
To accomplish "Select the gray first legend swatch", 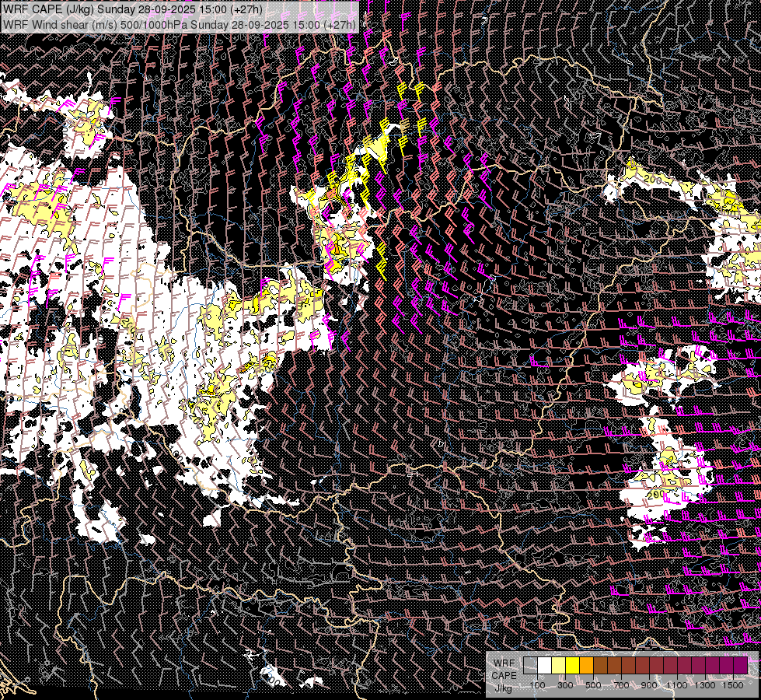I will point(530,665).
